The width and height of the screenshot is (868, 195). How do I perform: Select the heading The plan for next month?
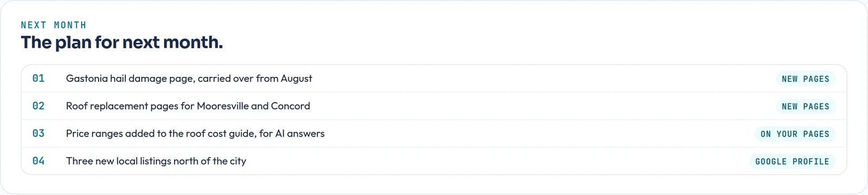[122, 42]
